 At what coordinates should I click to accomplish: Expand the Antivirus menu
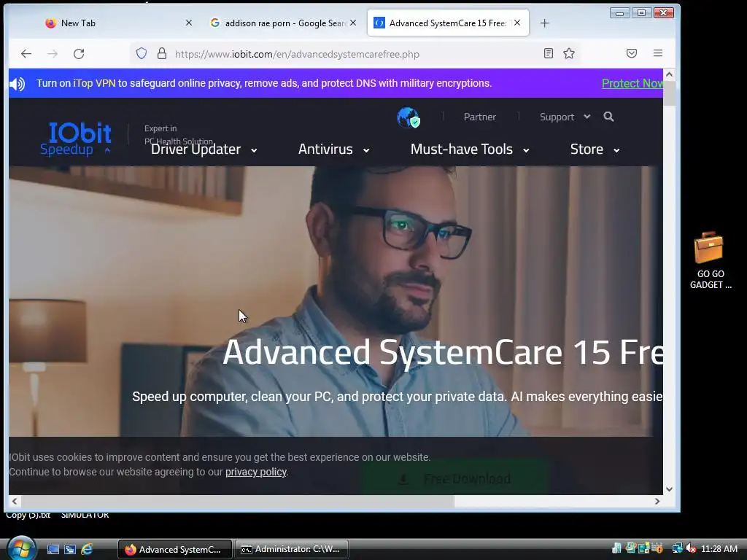pos(334,149)
